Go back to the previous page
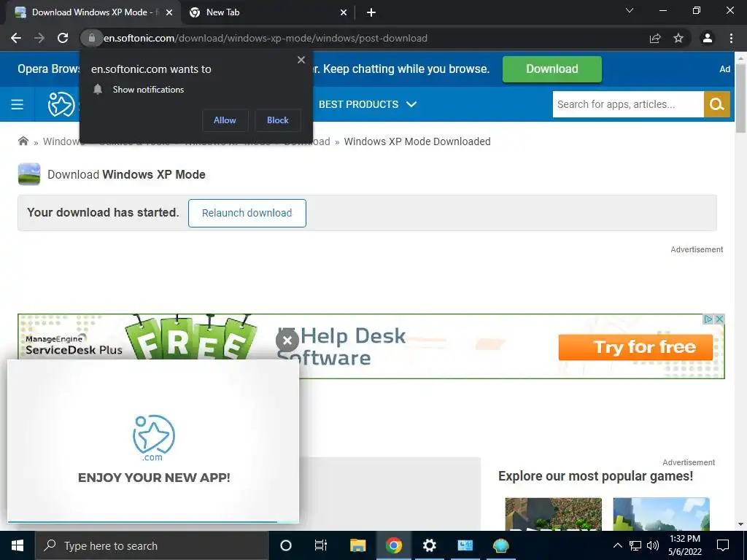This screenshot has height=560, width=747. click(x=16, y=38)
